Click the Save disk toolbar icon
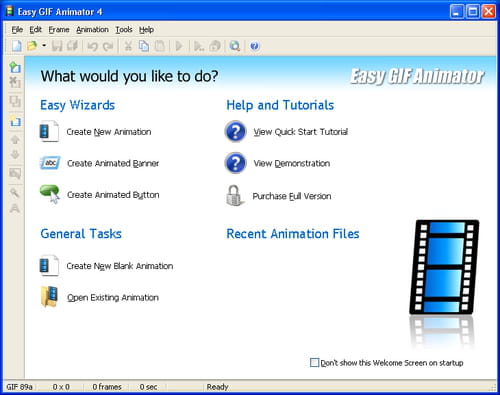 (x=57, y=46)
